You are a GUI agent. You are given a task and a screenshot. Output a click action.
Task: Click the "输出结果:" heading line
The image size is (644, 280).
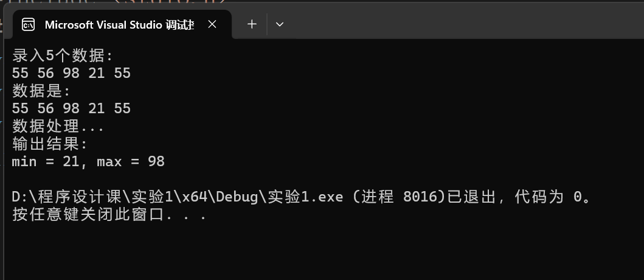(50, 144)
